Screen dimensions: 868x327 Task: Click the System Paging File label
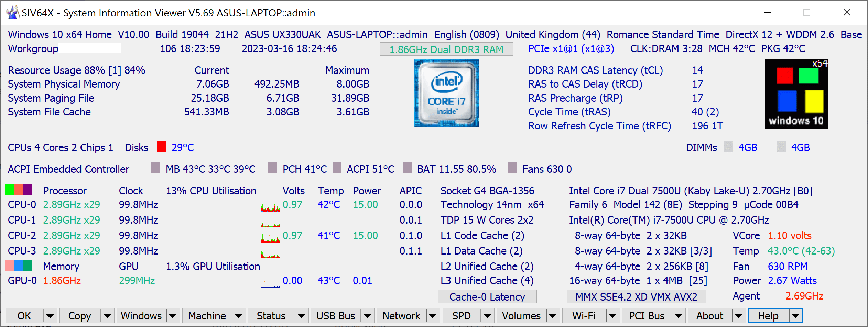pos(51,98)
